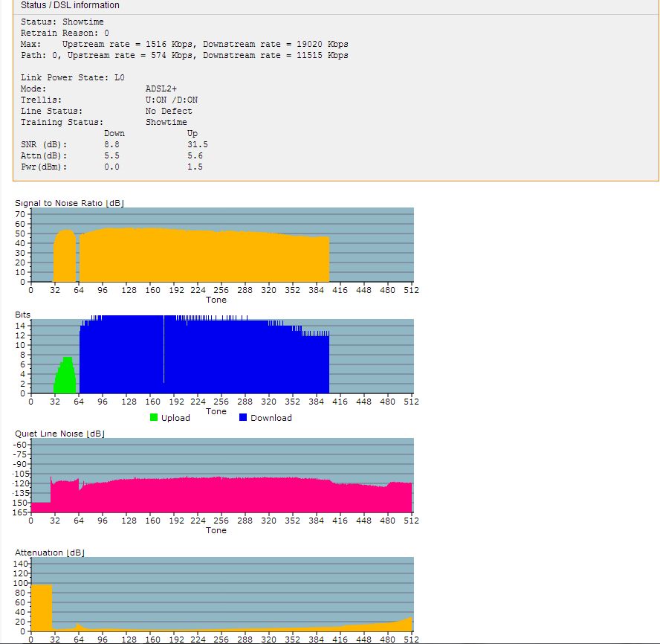Click the "Attn(dB):" row label
Viewport: 660px width, 644px height.
[x=44, y=156]
